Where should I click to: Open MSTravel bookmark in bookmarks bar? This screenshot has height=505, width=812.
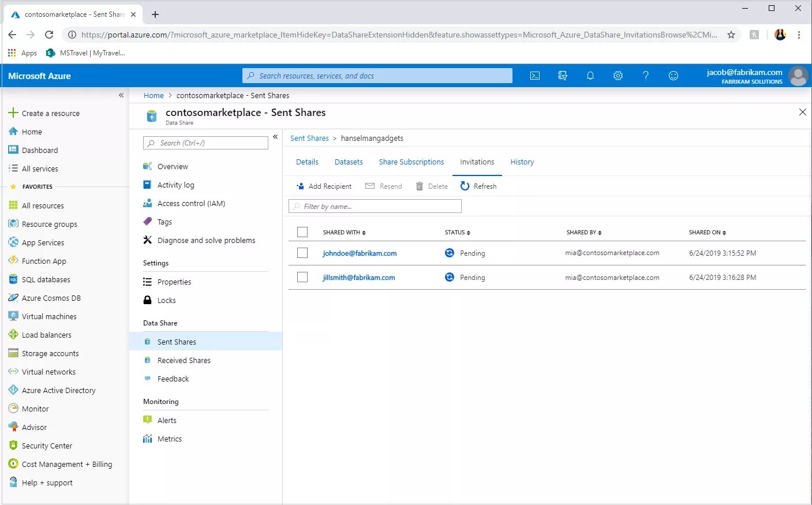click(85, 53)
